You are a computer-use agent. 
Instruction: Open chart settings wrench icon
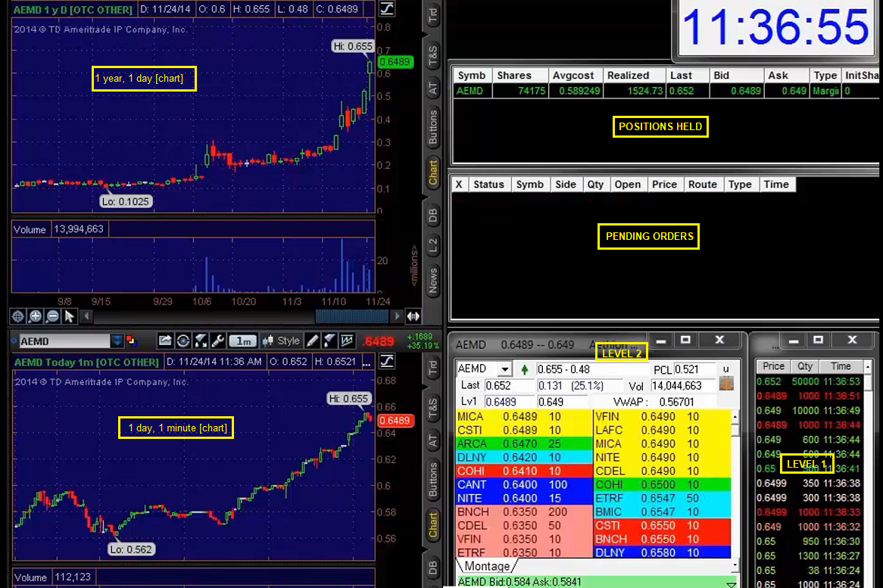pyautogui.click(x=218, y=341)
